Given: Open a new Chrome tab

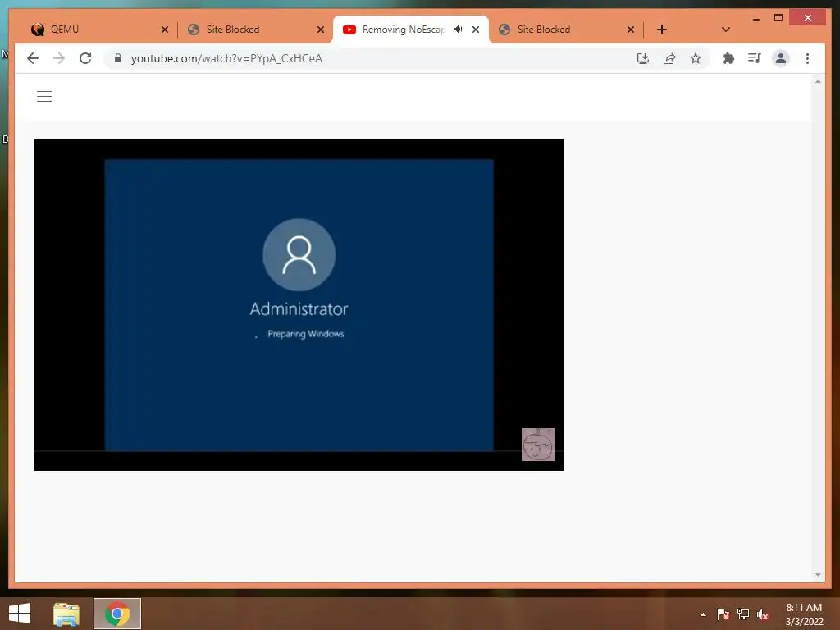Looking at the screenshot, I should click(662, 30).
